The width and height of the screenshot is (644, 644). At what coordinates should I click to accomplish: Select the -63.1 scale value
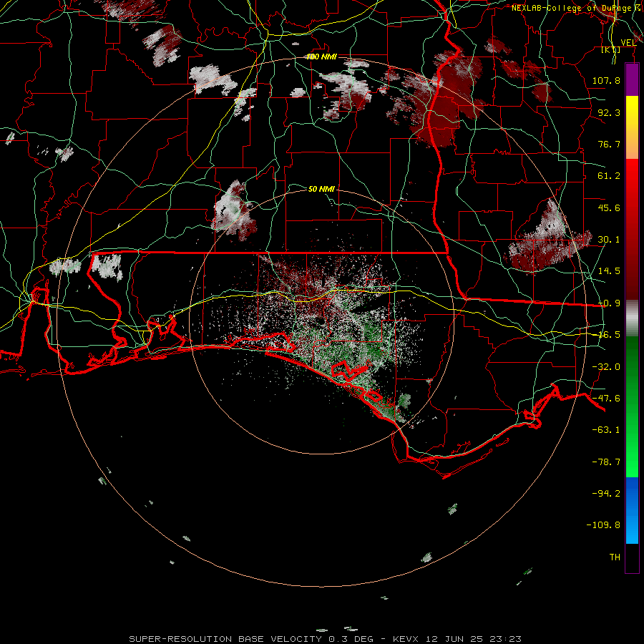606,430
